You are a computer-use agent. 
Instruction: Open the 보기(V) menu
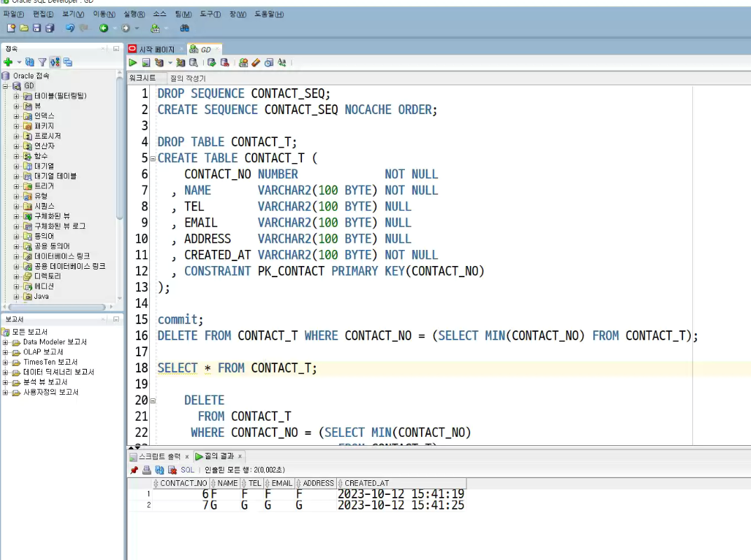73,14
